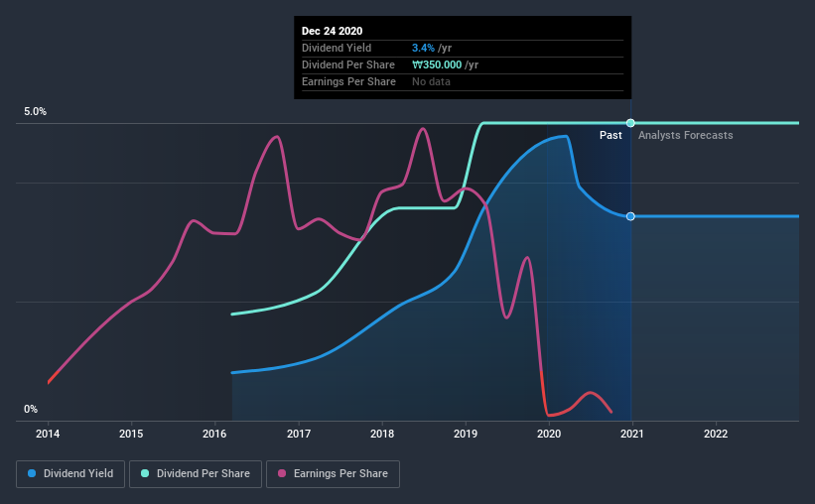Select the 2018 x-axis label
The image size is (815, 504).
[x=382, y=434]
